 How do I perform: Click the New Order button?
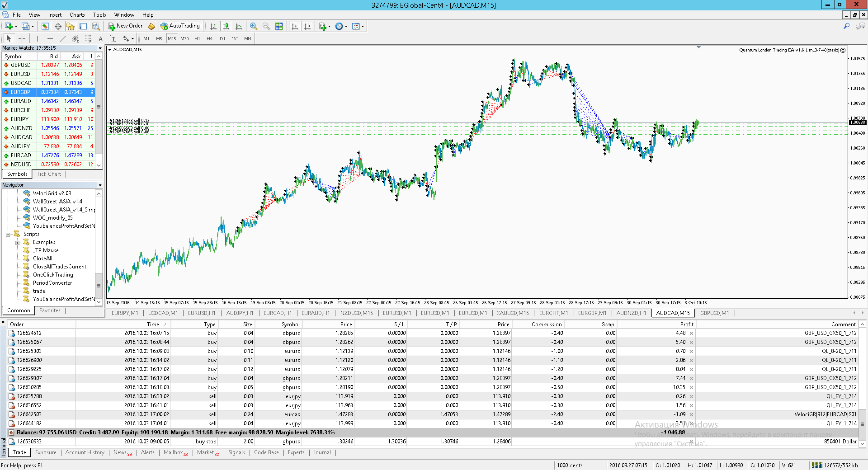tap(125, 26)
